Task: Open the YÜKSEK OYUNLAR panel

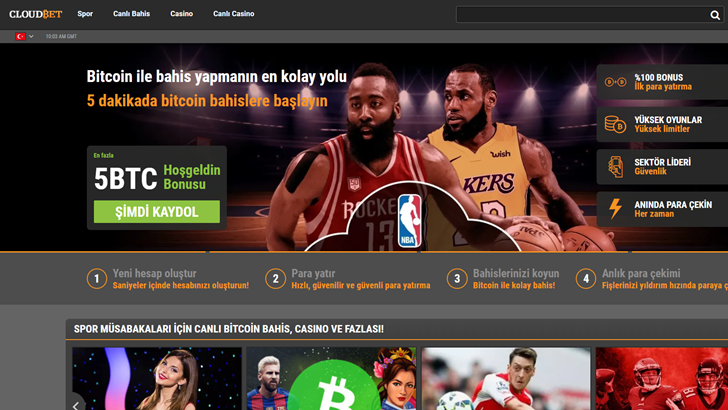Action: point(662,124)
